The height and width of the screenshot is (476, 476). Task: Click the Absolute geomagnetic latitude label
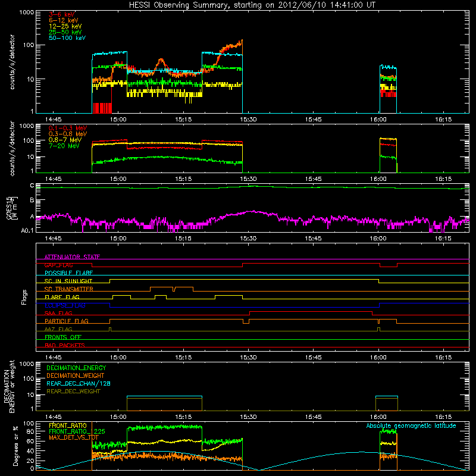[411, 425]
